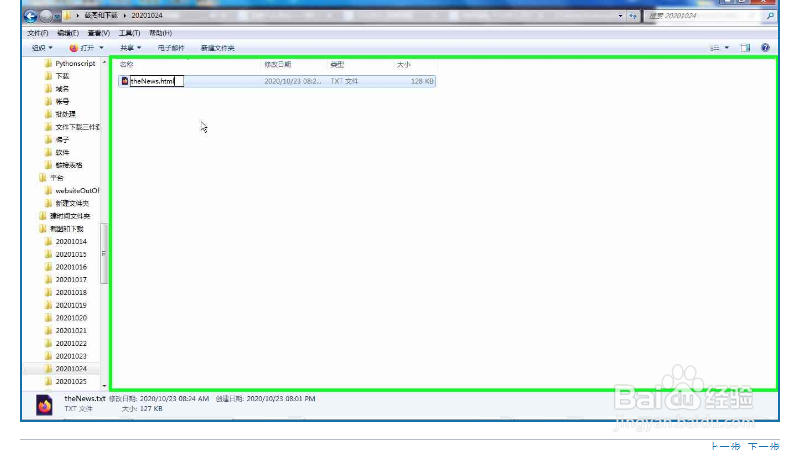Sort by the 名称 column header
Screen dimensions: 800x450
127,65
